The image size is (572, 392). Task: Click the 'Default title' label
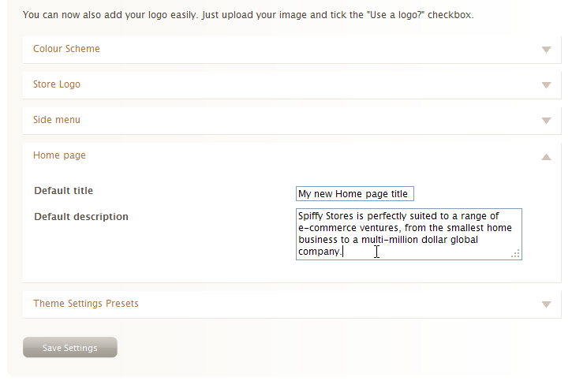tap(63, 191)
